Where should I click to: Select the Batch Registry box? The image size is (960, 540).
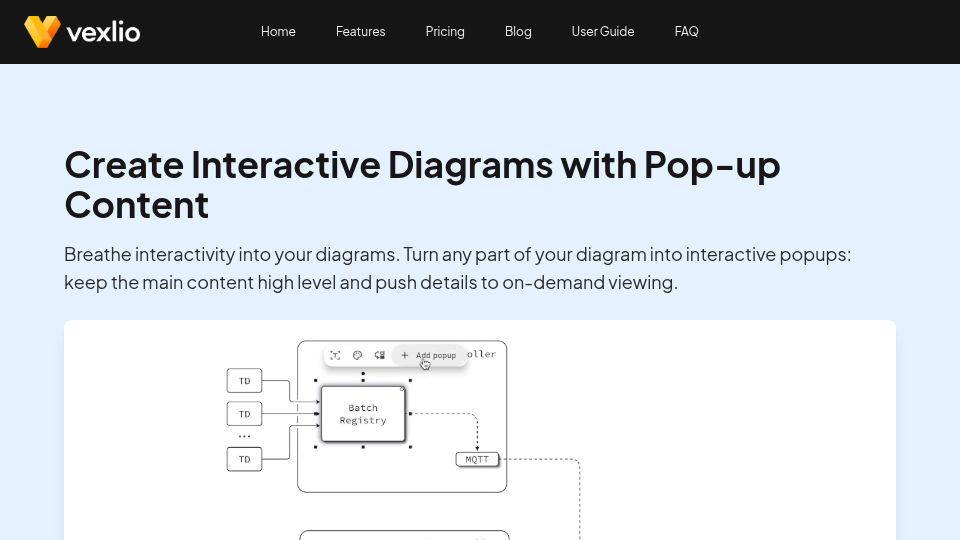click(363, 414)
